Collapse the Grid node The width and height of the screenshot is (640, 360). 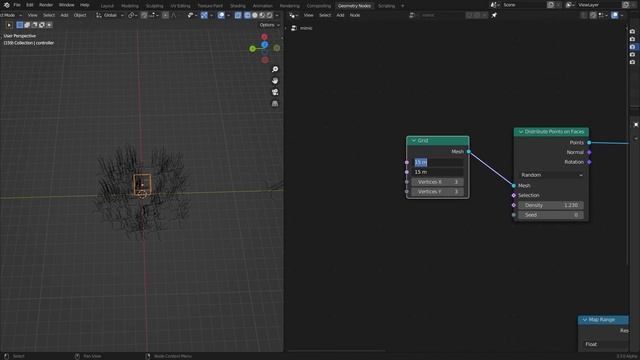(x=413, y=140)
